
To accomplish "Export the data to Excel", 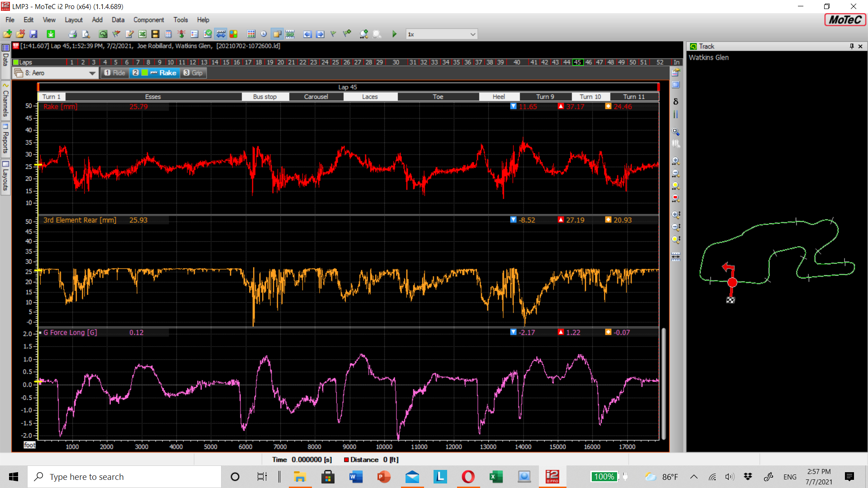I will pyautogui.click(x=142, y=34).
